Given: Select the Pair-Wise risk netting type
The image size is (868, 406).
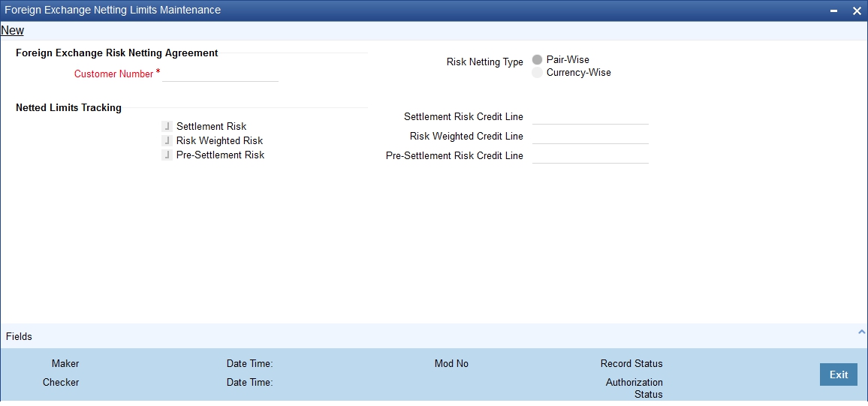Looking at the screenshot, I should click(x=537, y=60).
